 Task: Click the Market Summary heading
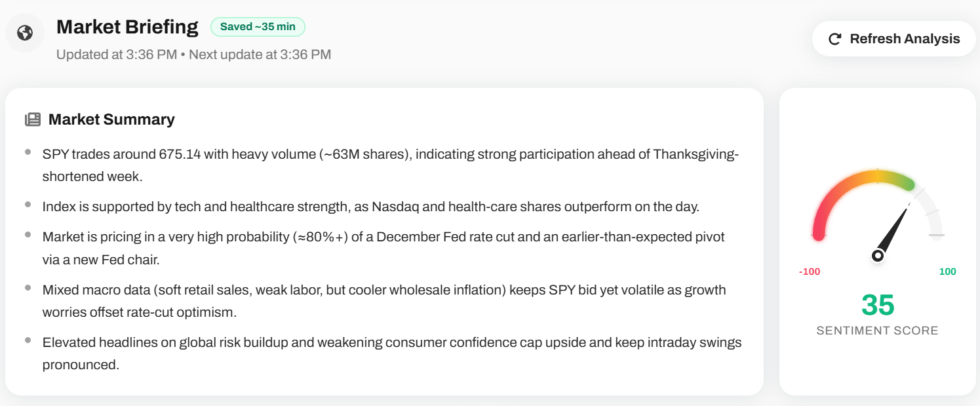(x=111, y=119)
